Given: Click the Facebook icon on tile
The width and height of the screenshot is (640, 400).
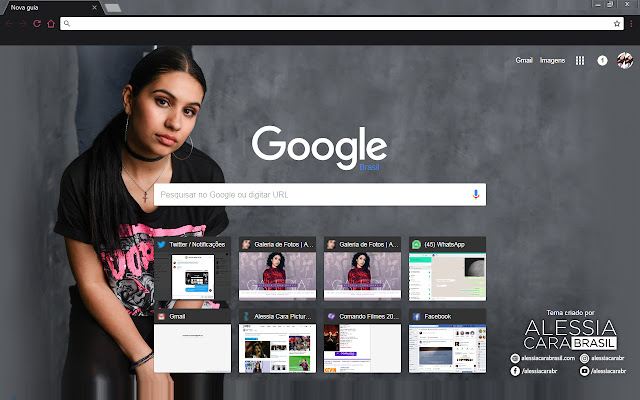Looking at the screenshot, I should pos(416,316).
